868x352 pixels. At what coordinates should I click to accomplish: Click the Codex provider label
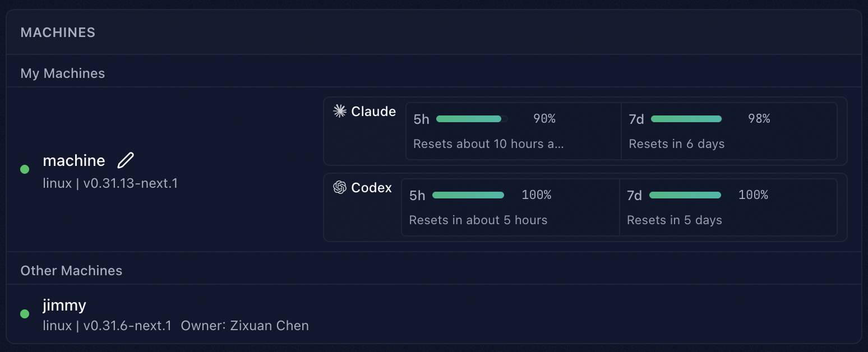(x=371, y=188)
